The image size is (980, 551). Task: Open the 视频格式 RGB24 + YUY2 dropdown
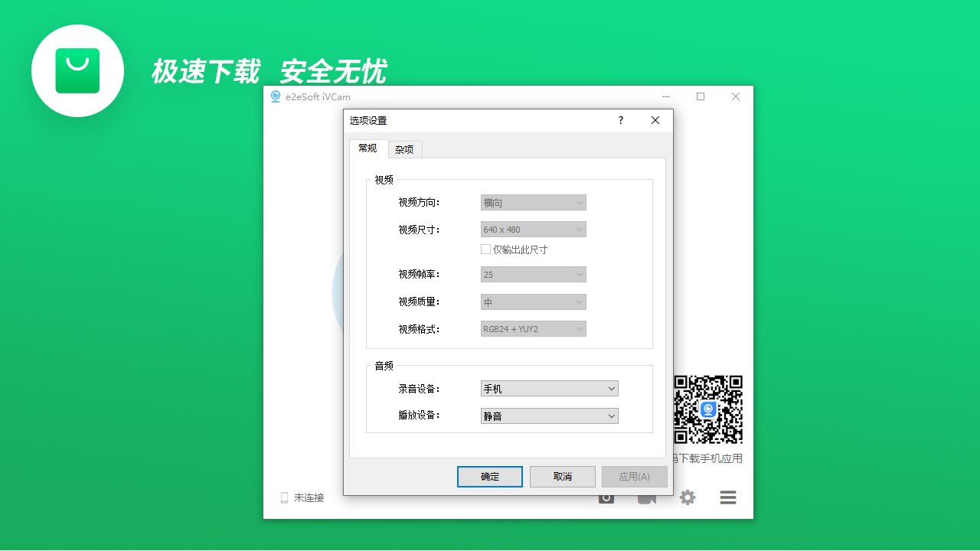click(533, 329)
